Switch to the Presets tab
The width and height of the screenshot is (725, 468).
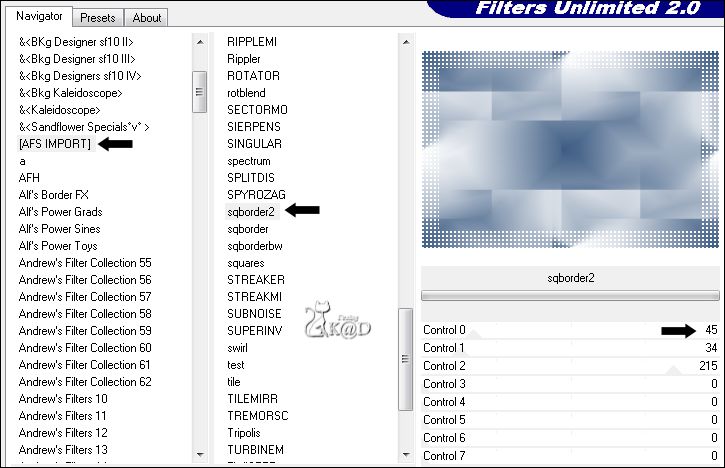98,18
